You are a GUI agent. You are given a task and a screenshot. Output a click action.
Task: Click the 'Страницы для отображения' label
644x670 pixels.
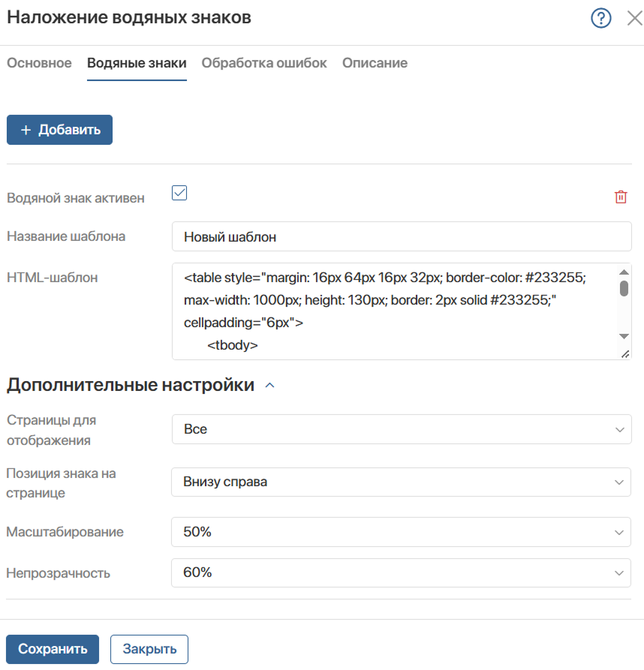51,430
